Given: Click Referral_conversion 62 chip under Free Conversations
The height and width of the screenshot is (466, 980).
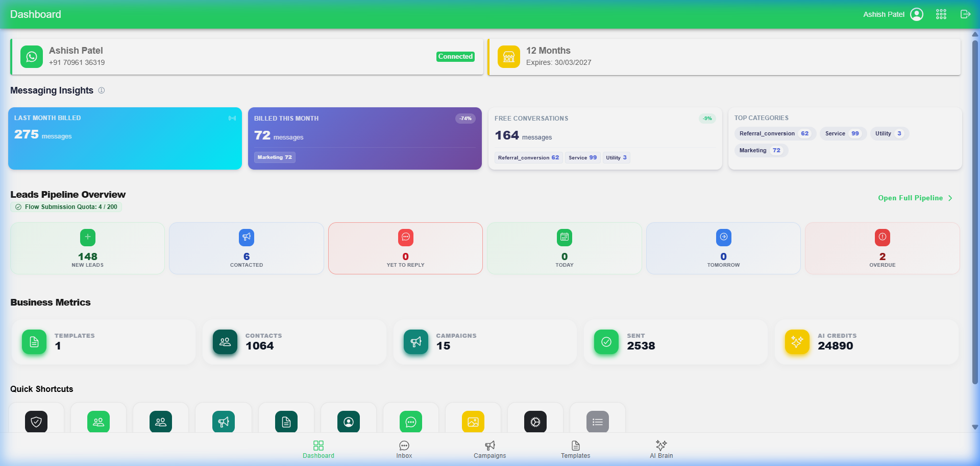Looking at the screenshot, I should pyautogui.click(x=528, y=157).
